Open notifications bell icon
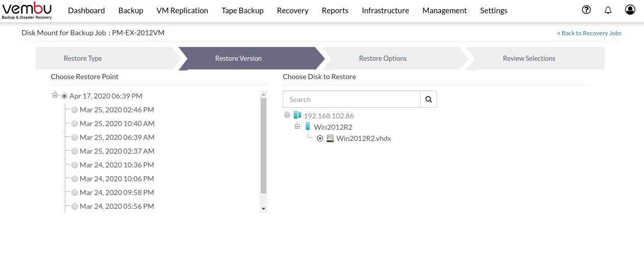Image resolution: width=644 pixels, height=265 pixels. pyautogui.click(x=608, y=10)
